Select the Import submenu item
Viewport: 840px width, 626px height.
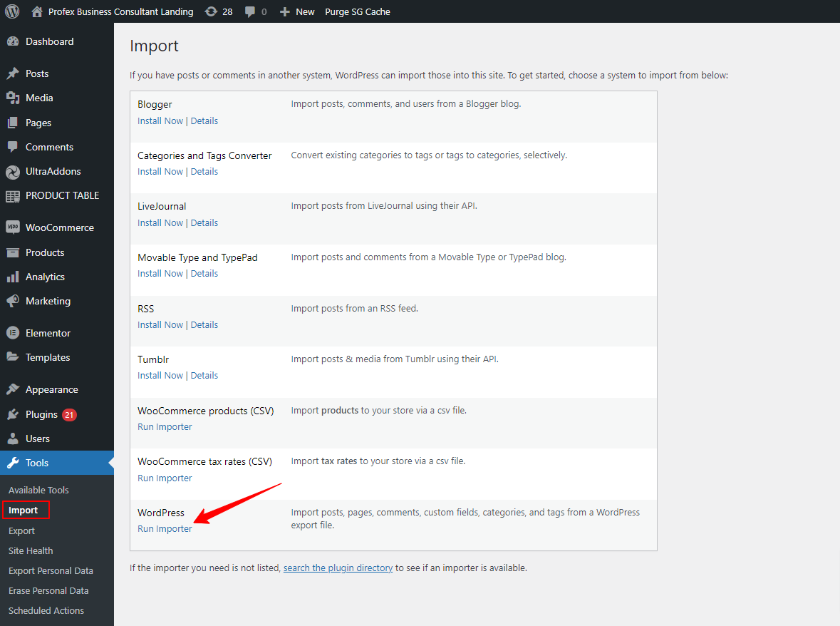pos(23,510)
